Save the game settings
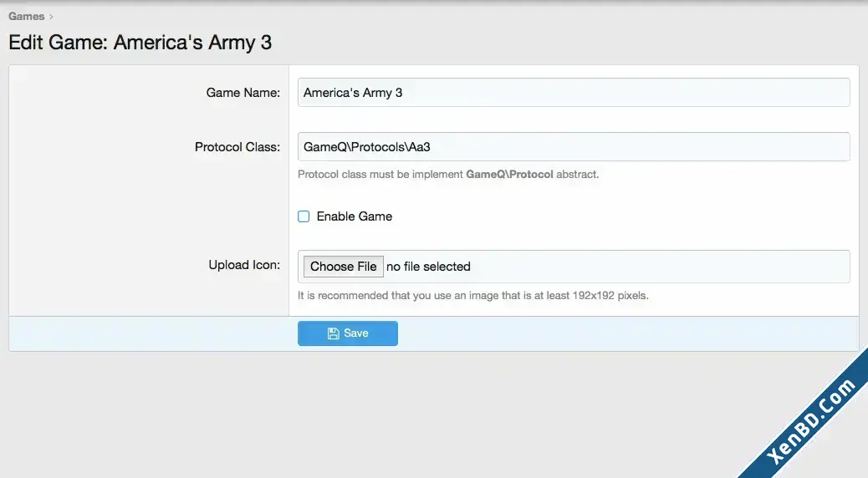Image resolution: width=868 pixels, height=478 pixels. click(348, 333)
